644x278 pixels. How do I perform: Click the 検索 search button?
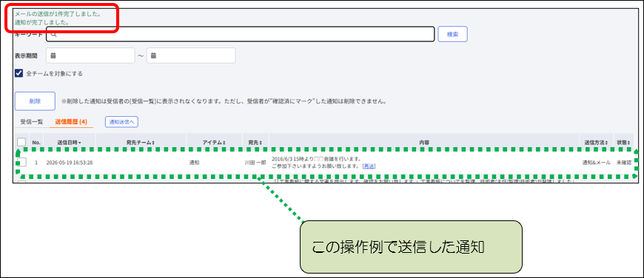click(452, 35)
